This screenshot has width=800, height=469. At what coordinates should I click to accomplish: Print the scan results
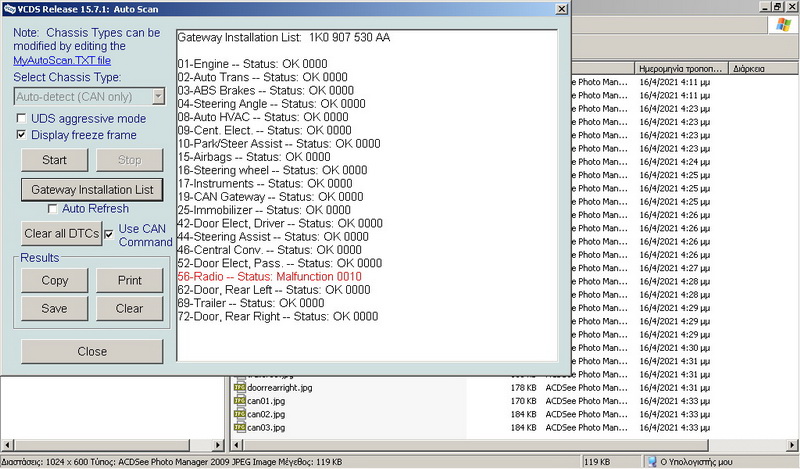pyautogui.click(x=130, y=280)
